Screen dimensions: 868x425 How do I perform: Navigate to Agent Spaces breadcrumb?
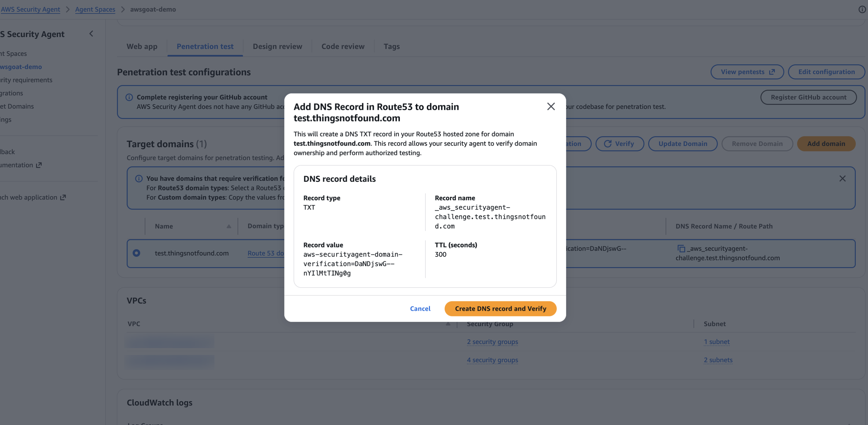[x=95, y=9]
